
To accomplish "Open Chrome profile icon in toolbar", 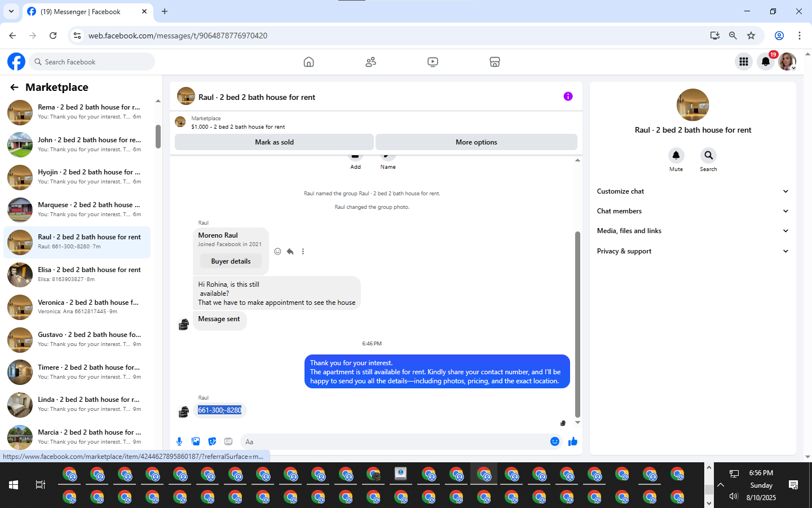I will 779,36.
